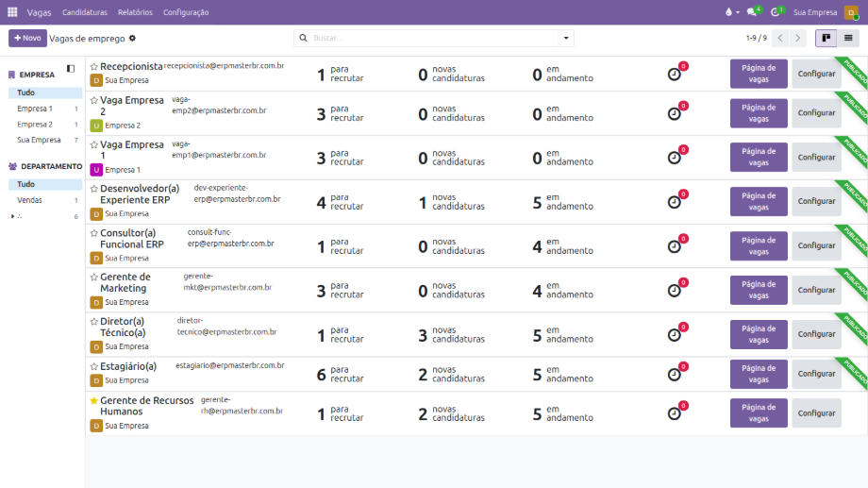
Task: Open the activities clock icon in navbar
Action: 776,12
